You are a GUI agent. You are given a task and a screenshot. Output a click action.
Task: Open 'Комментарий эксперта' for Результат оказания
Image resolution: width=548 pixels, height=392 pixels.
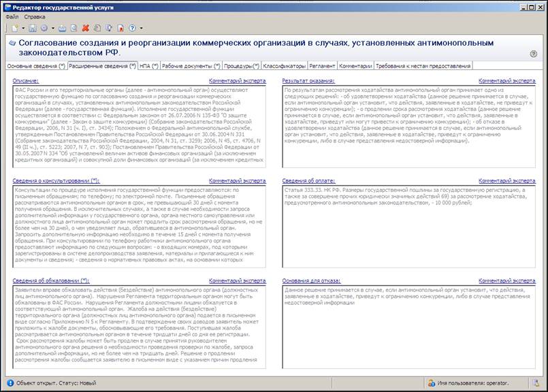pos(506,81)
